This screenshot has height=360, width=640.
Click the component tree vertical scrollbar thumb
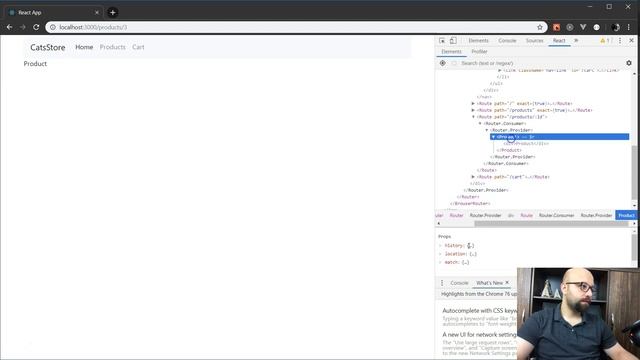[x=634, y=173]
